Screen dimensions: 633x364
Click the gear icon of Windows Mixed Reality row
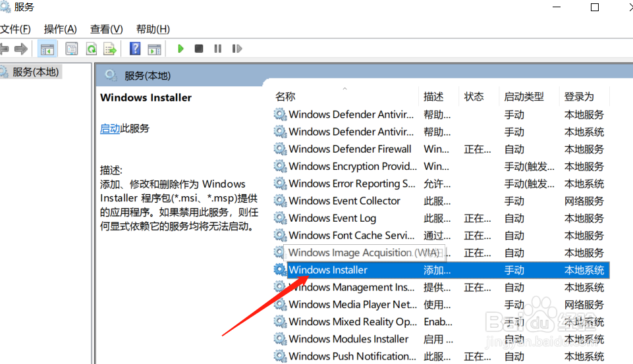[280, 322]
